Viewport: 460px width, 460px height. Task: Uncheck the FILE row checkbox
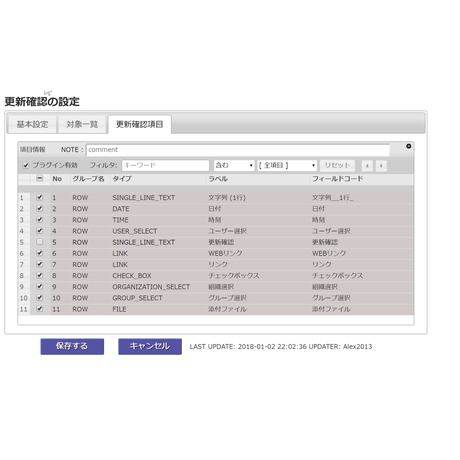coord(40,309)
